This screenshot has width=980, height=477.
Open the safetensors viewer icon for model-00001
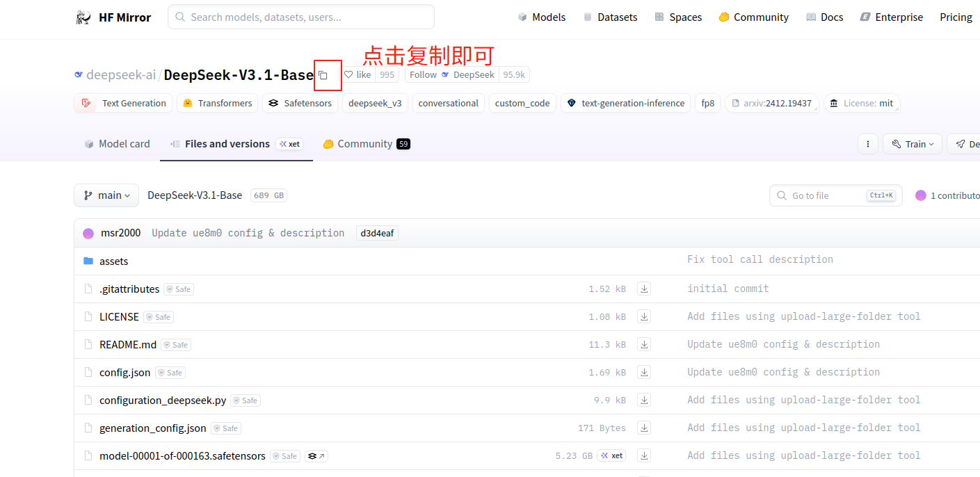[316, 456]
